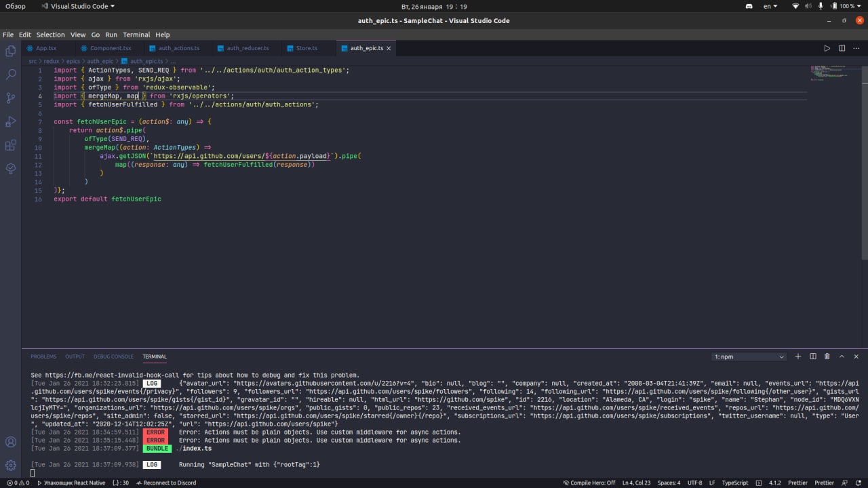Image resolution: width=868 pixels, height=488 pixels.
Task: Open the Search view in activity bar
Action: click(x=10, y=75)
